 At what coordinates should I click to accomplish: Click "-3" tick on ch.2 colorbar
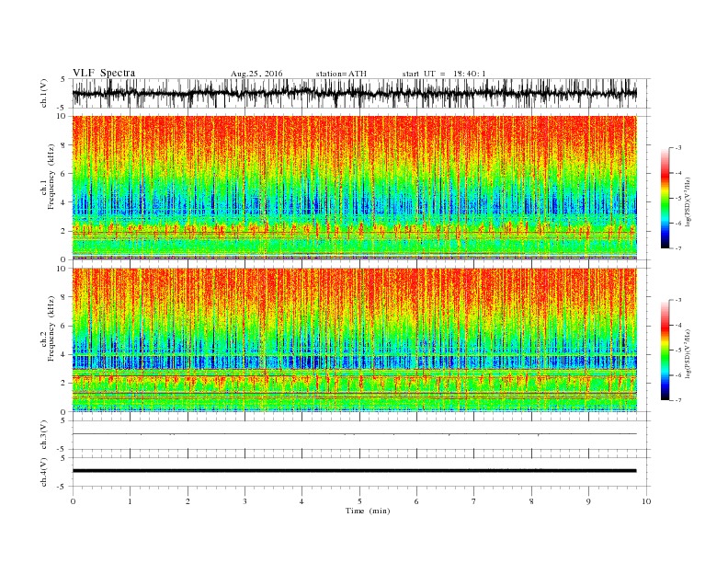pyautogui.click(x=677, y=300)
